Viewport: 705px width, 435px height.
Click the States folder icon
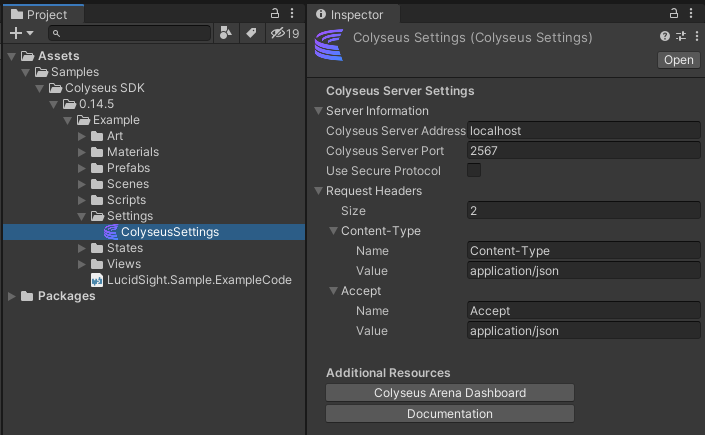[97, 248]
